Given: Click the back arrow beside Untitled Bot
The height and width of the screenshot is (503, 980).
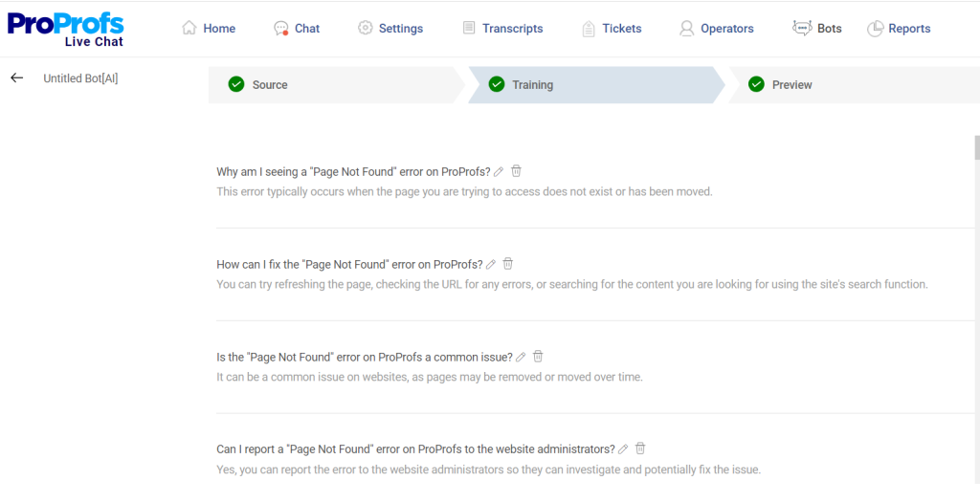Looking at the screenshot, I should 16,78.
